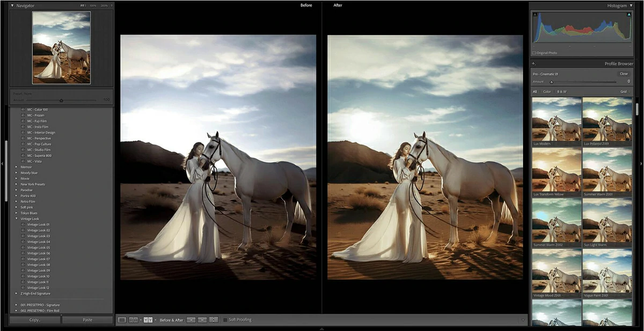Image resolution: width=644 pixels, height=331 pixels.
Task: Toggle shadow clipping indicator in histogram
Action: point(535,13)
